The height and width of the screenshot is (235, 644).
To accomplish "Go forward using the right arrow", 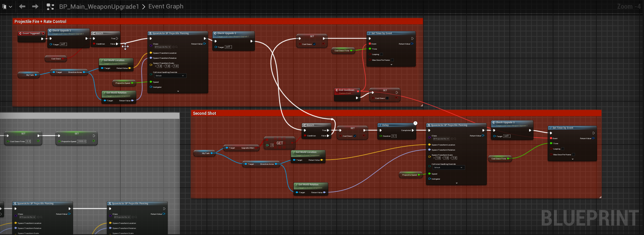I will click(35, 6).
